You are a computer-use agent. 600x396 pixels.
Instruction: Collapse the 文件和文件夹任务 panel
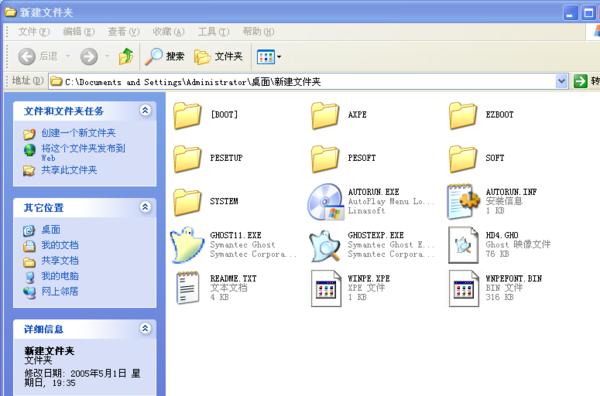[x=145, y=111]
